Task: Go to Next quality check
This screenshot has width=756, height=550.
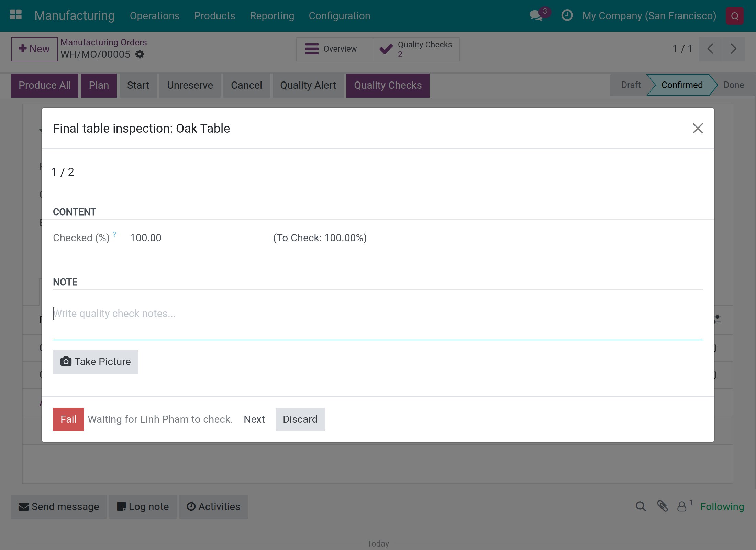Action: [x=254, y=419]
